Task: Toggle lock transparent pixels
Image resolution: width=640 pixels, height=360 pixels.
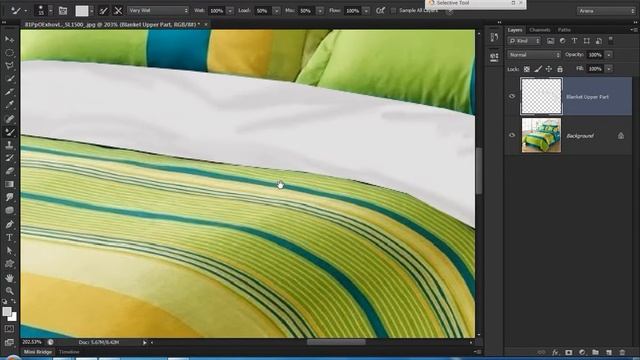Action: 527,69
